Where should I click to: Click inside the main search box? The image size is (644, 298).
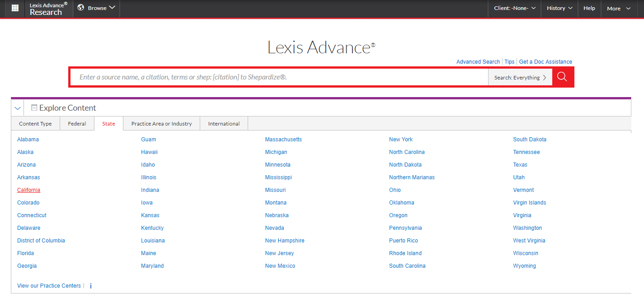point(279,77)
